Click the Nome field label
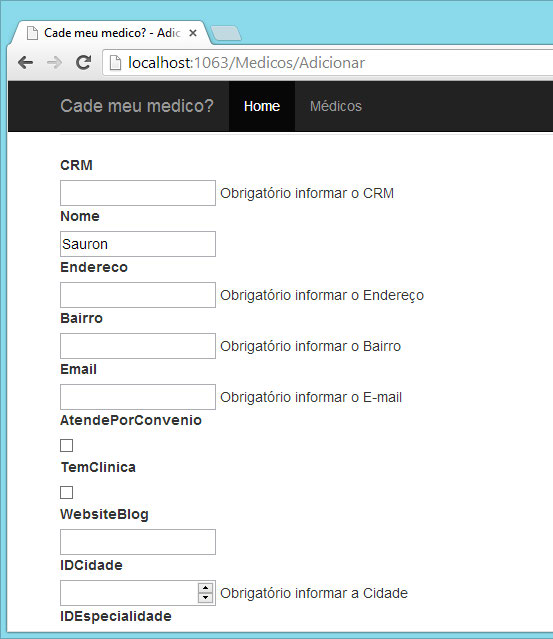The image size is (553, 639). coord(79,216)
